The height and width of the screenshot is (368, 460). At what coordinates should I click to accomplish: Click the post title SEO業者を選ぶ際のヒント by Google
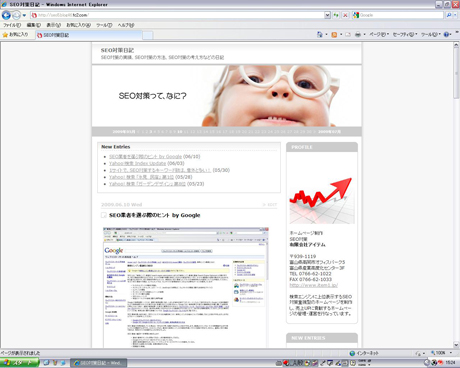click(155, 215)
